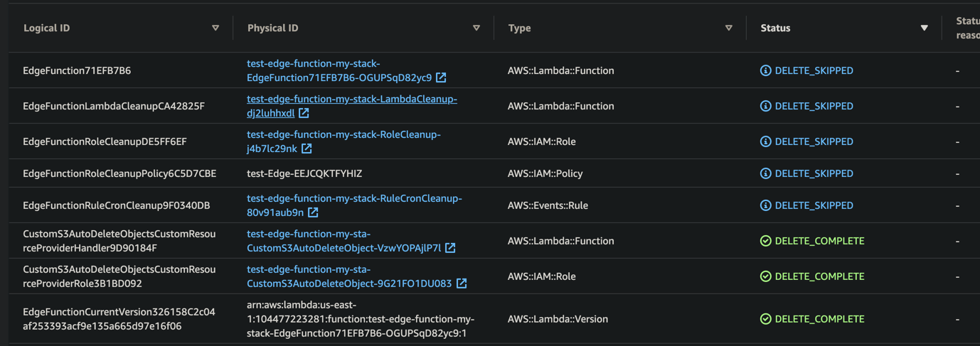
Task: Sort by the Logical ID column arrow
Action: tap(215, 28)
